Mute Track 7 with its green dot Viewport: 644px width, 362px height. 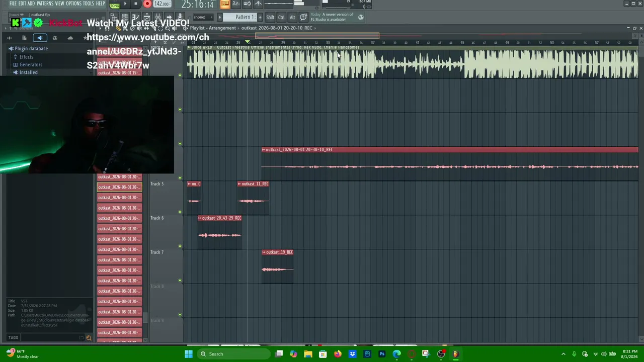click(180, 281)
